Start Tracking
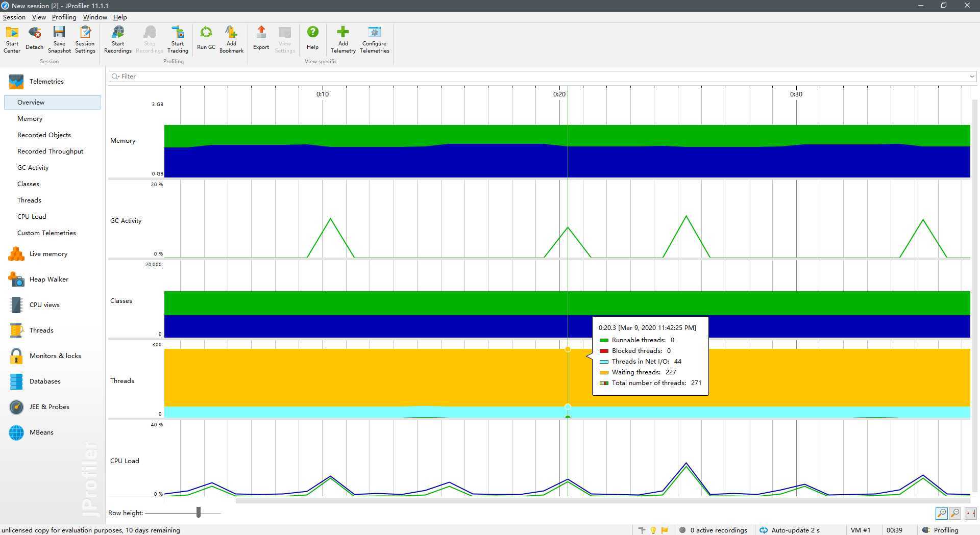Image resolution: width=980 pixels, height=535 pixels. (178, 39)
